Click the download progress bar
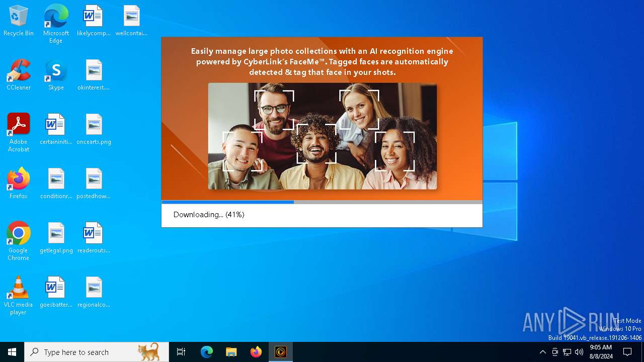The width and height of the screenshot is (644, 362). click(x=322, y=202)
